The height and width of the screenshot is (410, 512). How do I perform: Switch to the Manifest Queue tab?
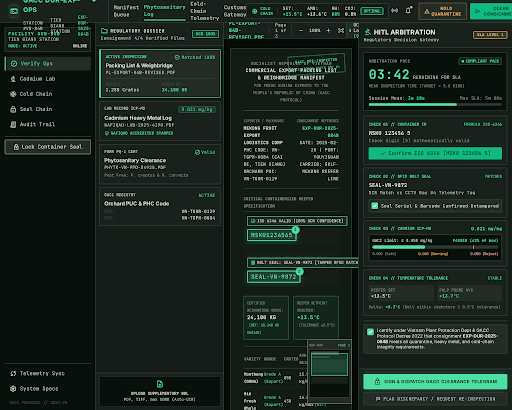pyautogui.click(x=126, y=11)
